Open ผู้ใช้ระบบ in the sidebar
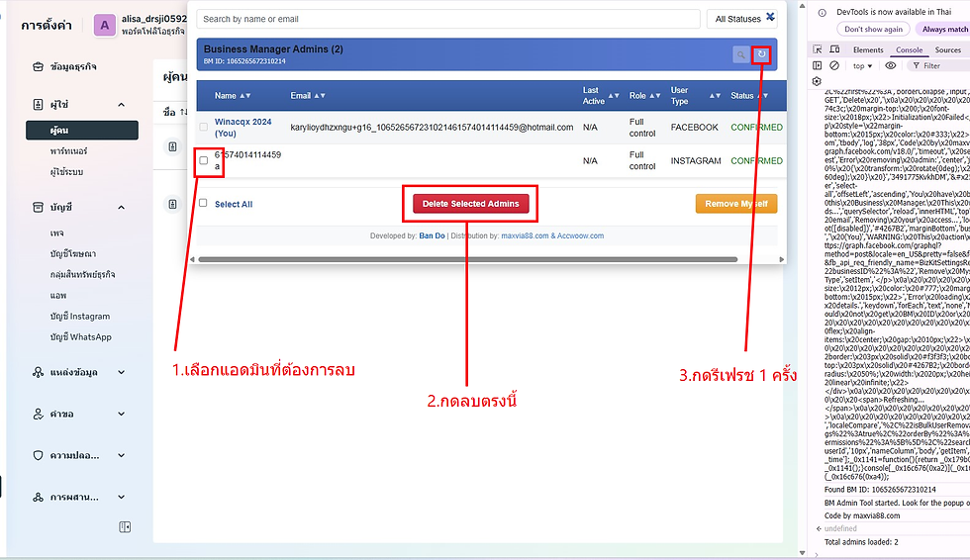The height and width of the screenshot is (560, 970). 67,172
